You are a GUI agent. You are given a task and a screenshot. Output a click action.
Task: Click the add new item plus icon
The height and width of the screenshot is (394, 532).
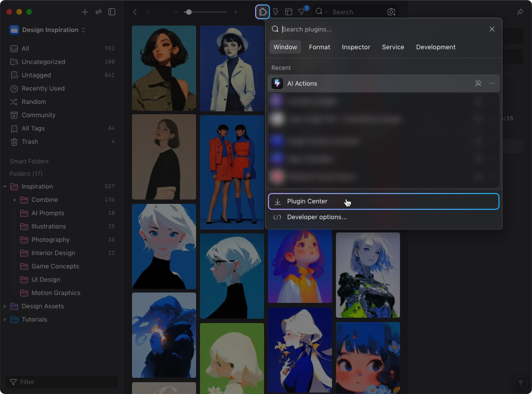85,12
